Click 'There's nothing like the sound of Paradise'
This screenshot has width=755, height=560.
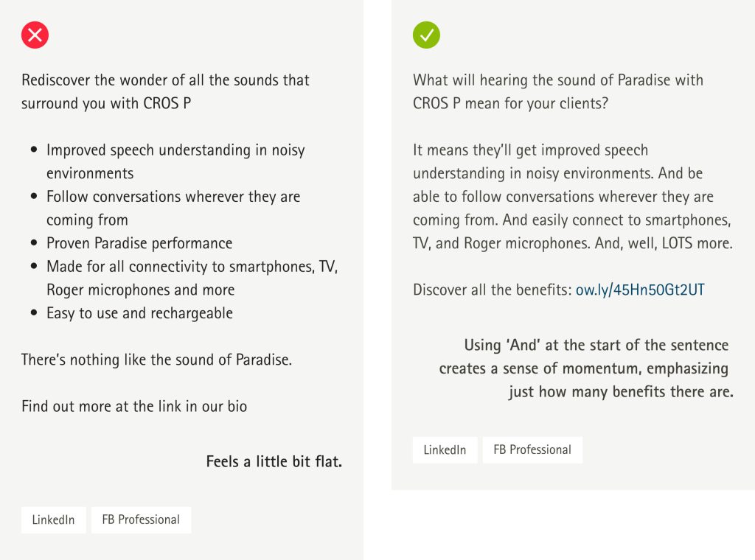(x=156, y=360)
